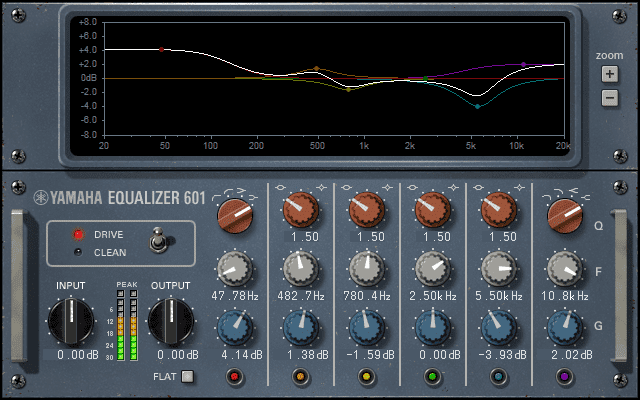Image resolution: width=640 pixels, height=400 pixels.
Task: Click the frequency knob for 482.7Hz band
Action: click(301, 269)
